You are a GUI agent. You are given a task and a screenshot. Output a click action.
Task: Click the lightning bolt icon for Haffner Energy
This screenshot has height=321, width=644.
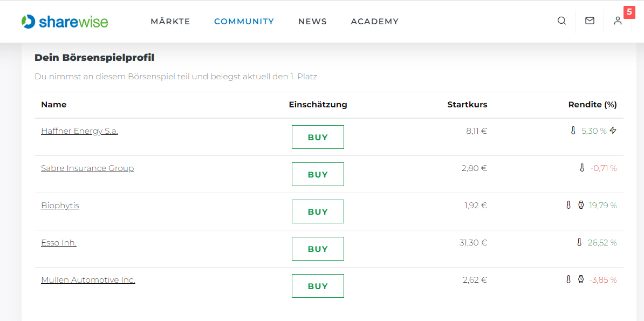point(613,131)
